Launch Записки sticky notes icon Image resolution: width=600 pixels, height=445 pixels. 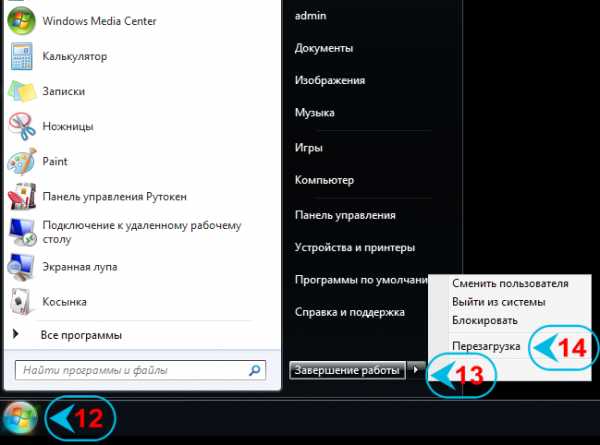pyautogui.click(x=22, y=91)
